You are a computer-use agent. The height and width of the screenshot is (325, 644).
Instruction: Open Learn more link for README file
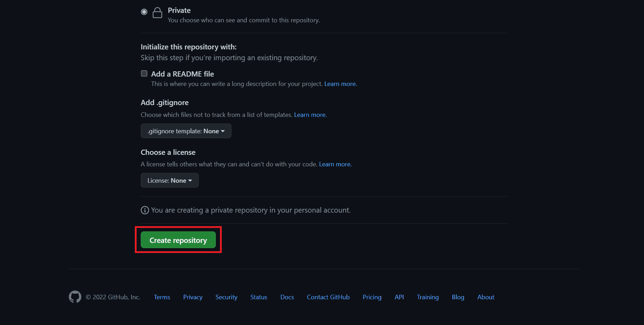341,84
